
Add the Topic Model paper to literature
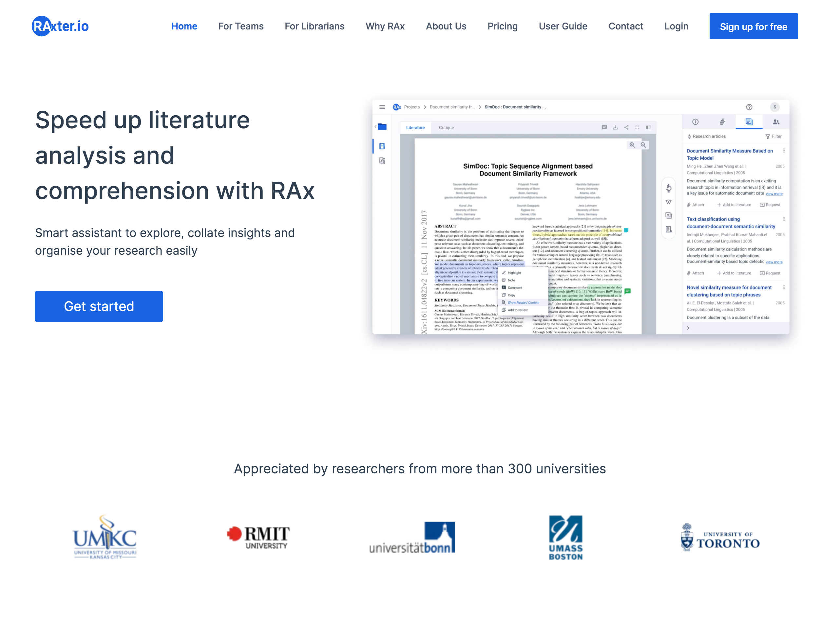coord(734,204)
